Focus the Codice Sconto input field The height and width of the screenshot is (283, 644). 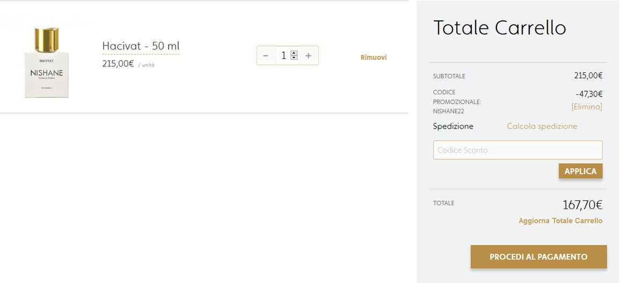(518, 150)
